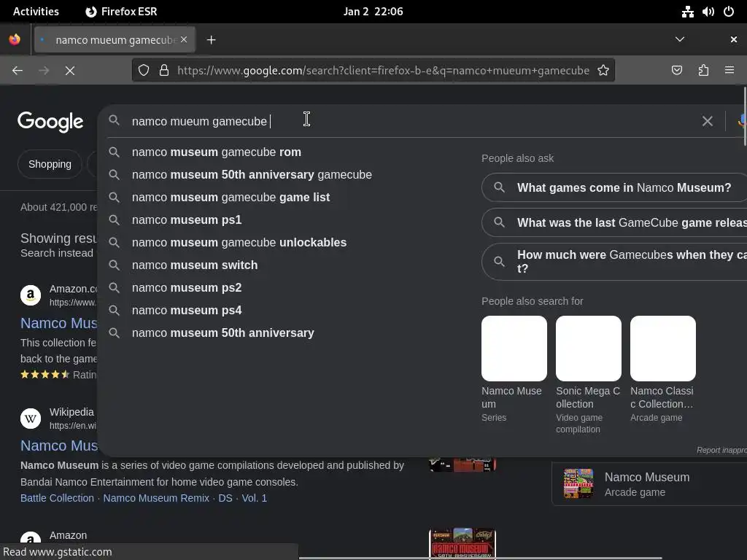The width and height of the screenshot is (747, 560).
Task: Open the Sonic Mega Collection card thumbnail
Action: pyautogui.click(x=589, y=349)
